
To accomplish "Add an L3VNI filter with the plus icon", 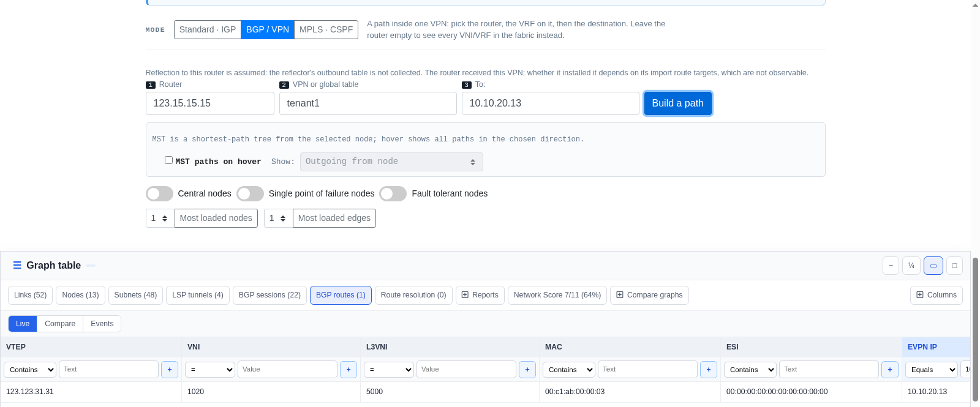I will (527, 370).
